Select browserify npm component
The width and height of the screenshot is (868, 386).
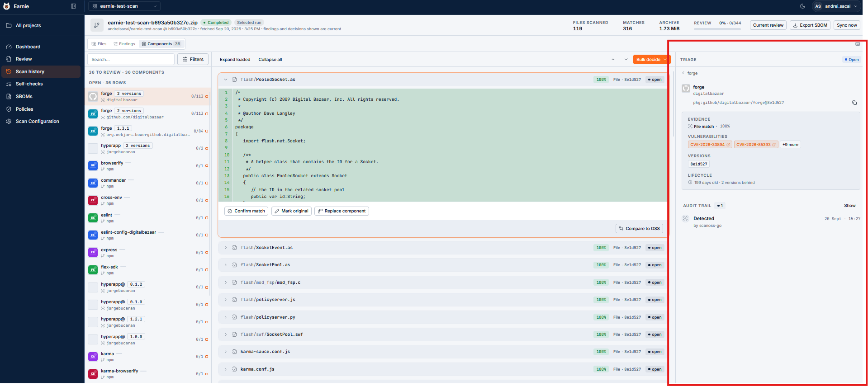pyautogui.click(x=148, y=166)
